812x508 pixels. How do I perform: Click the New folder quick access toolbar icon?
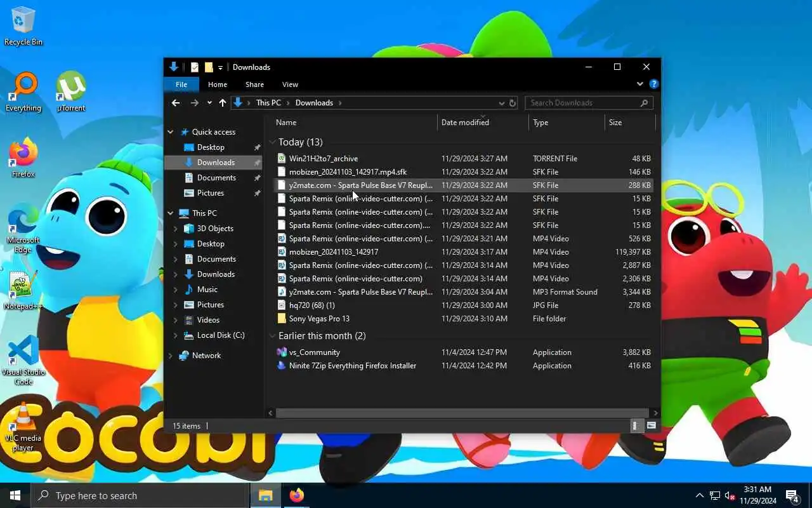(209, 67)
